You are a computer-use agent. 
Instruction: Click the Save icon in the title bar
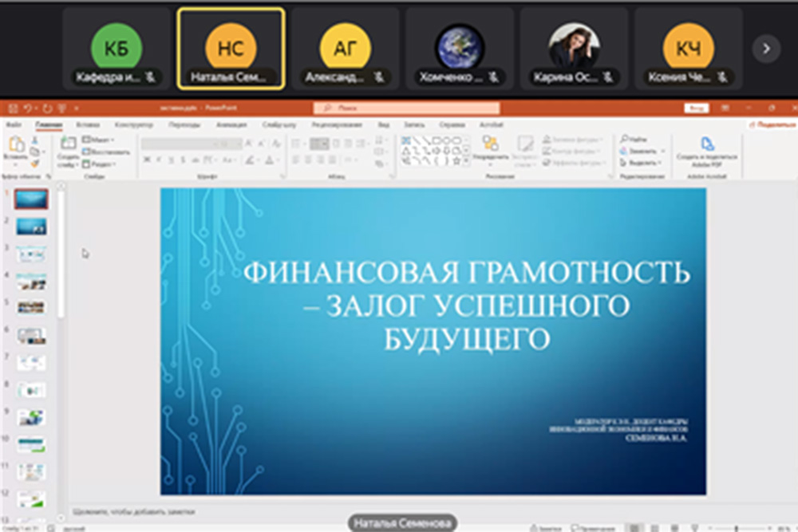12,108
